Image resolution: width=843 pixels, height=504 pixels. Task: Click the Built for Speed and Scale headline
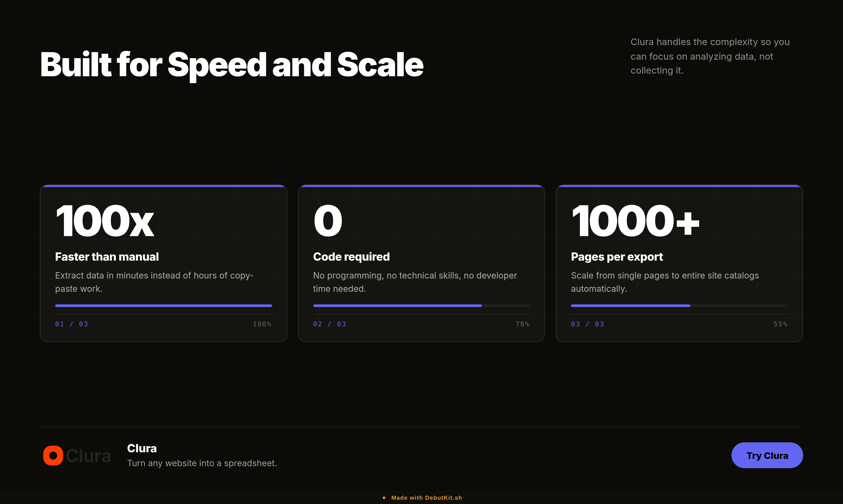(x=232, y=65)
